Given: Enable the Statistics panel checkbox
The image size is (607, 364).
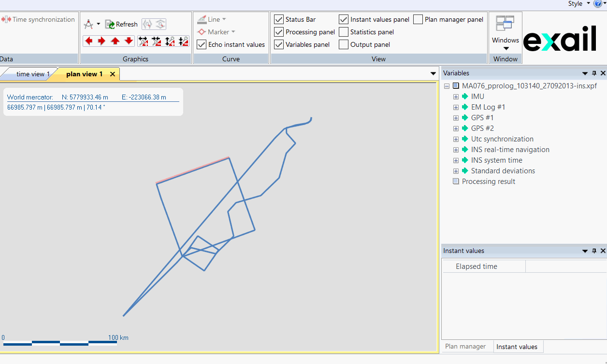Looking at the screenshot, I should 344,32.
